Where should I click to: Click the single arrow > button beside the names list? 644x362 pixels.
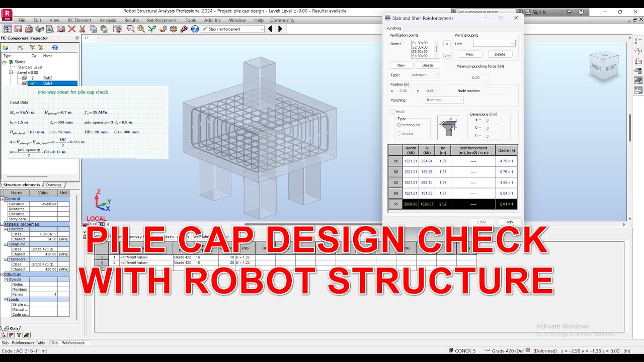(447, 44)
